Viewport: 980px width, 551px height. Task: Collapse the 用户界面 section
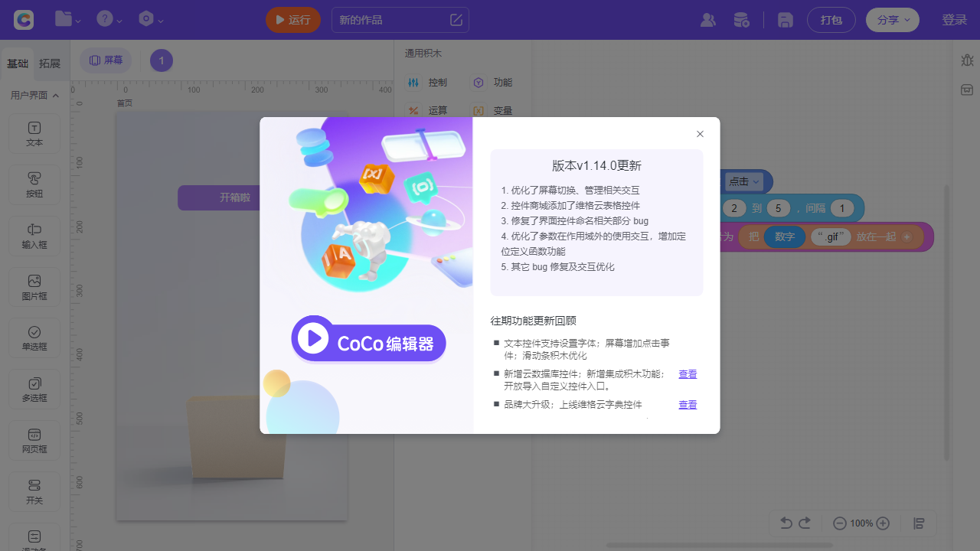35,96
